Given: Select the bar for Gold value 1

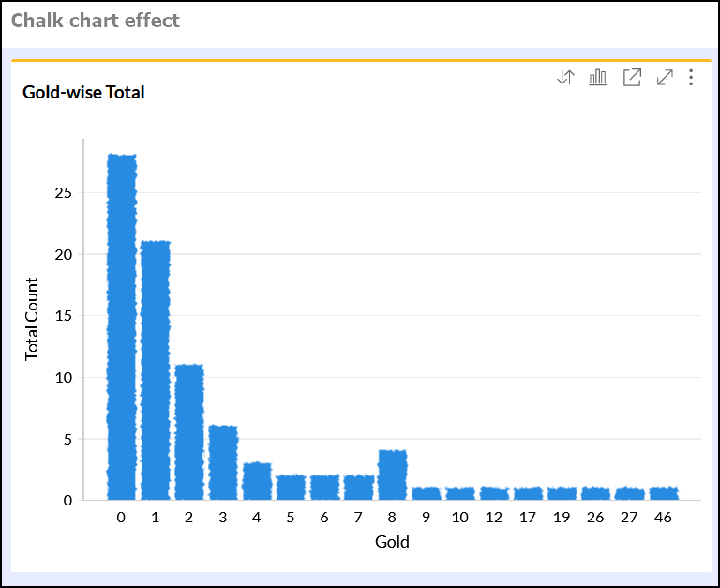Looking at the screenshot, I should click(x=156, y=370).
